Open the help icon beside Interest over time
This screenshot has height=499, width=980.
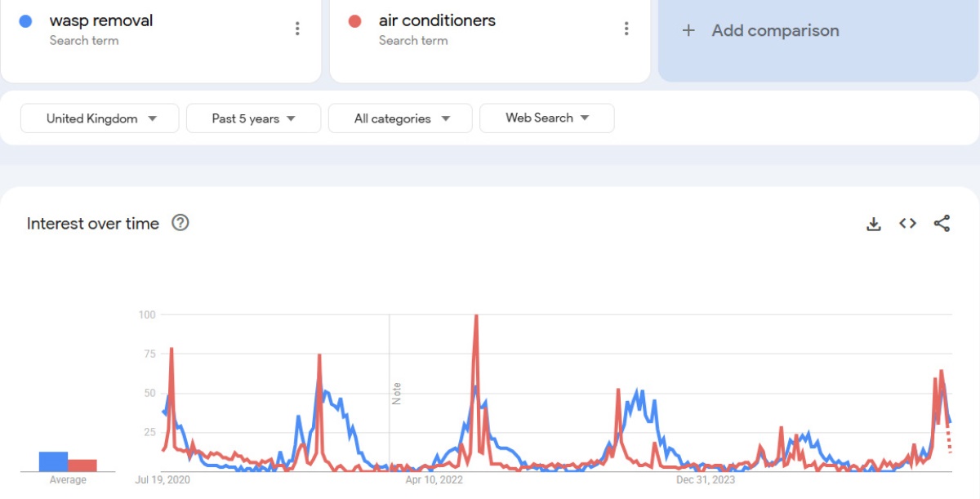point(180,223)
